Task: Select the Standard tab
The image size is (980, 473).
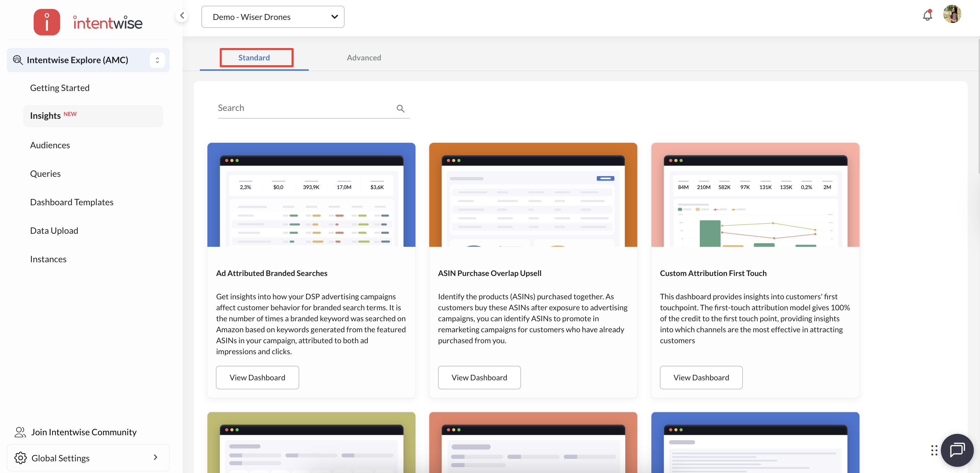Action: [254, 57]
